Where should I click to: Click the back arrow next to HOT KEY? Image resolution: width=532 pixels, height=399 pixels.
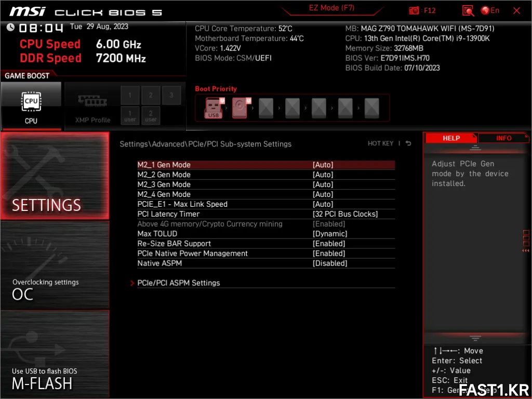(x=408, y=143)
